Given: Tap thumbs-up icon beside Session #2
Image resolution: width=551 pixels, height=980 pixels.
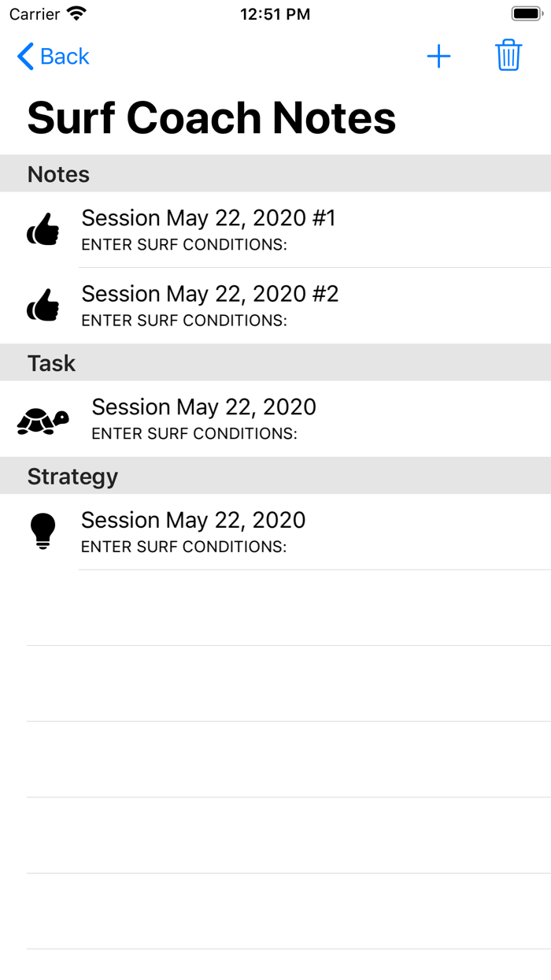Looking at the screenshot, I should click(43, 305).
